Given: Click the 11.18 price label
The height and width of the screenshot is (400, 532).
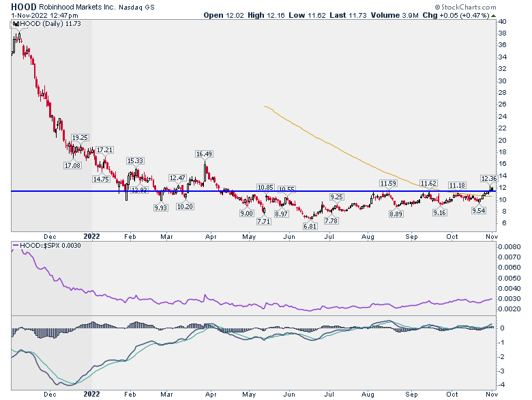Looking at the screenshot, I should (457, 186).
